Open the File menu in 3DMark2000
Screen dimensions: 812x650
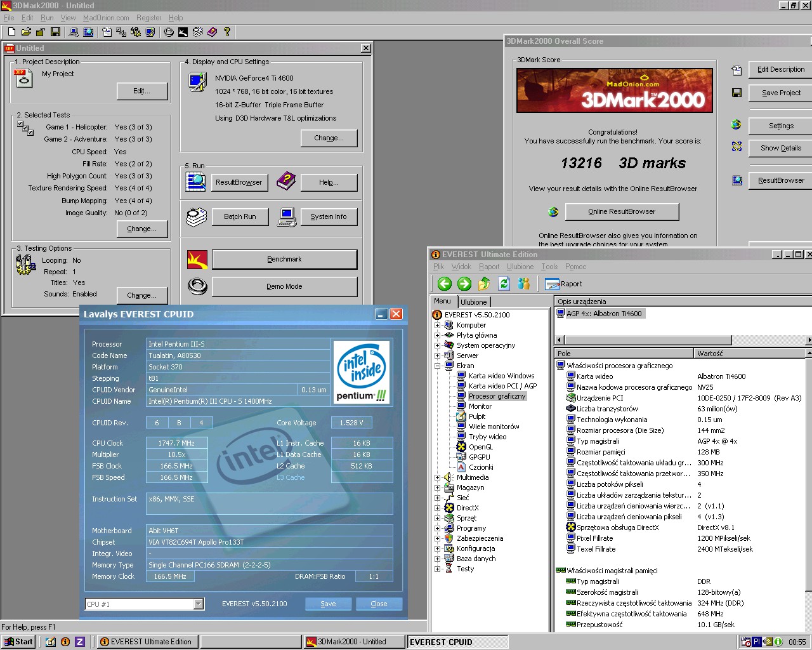pos(10,18)
